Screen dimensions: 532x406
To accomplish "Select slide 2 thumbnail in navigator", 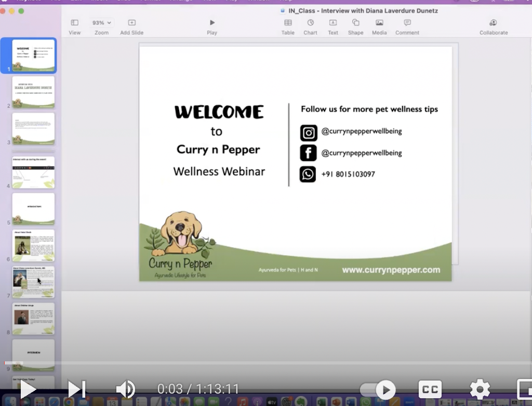I will point(33,92).
